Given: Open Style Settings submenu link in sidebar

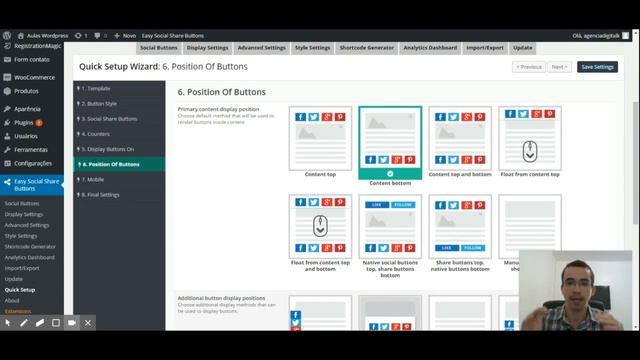Looking at the screenshot, I should tap(21, 236).
